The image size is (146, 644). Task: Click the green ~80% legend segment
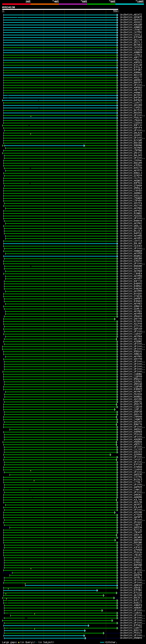[101, 4]
